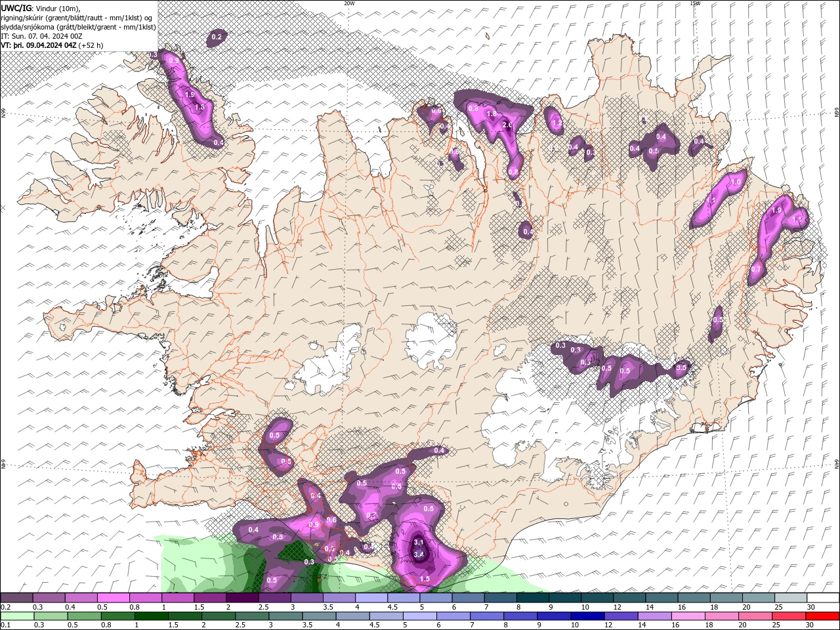Click the "slydda/snjókoma" legend description line
Image resolution: width=840 pixels, height=630 pixels.
tap(78, 27)
